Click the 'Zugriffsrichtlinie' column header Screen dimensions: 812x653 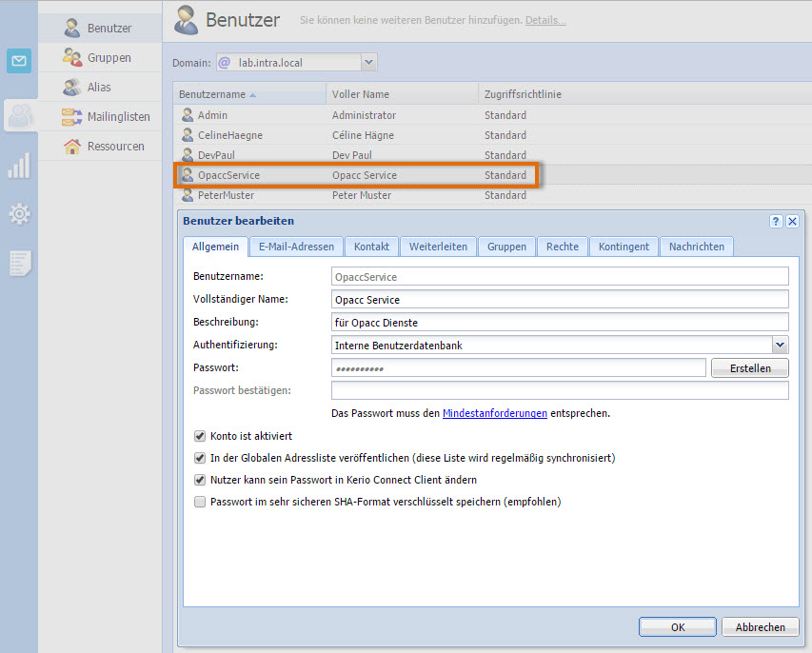pyautogui.click(x=523, y=94)
